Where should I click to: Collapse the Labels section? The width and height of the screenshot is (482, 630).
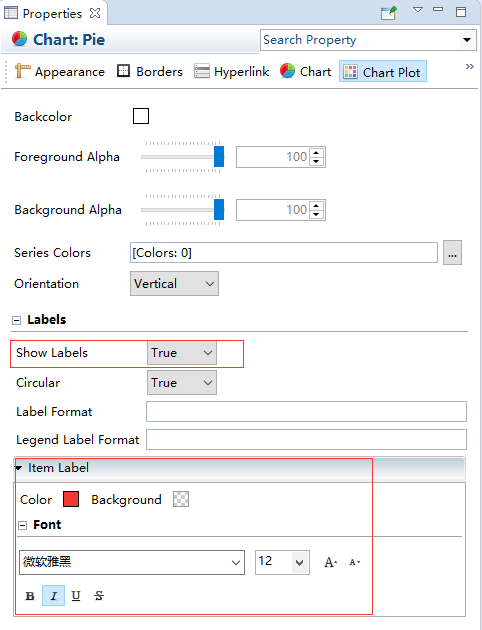pos(16,320)
